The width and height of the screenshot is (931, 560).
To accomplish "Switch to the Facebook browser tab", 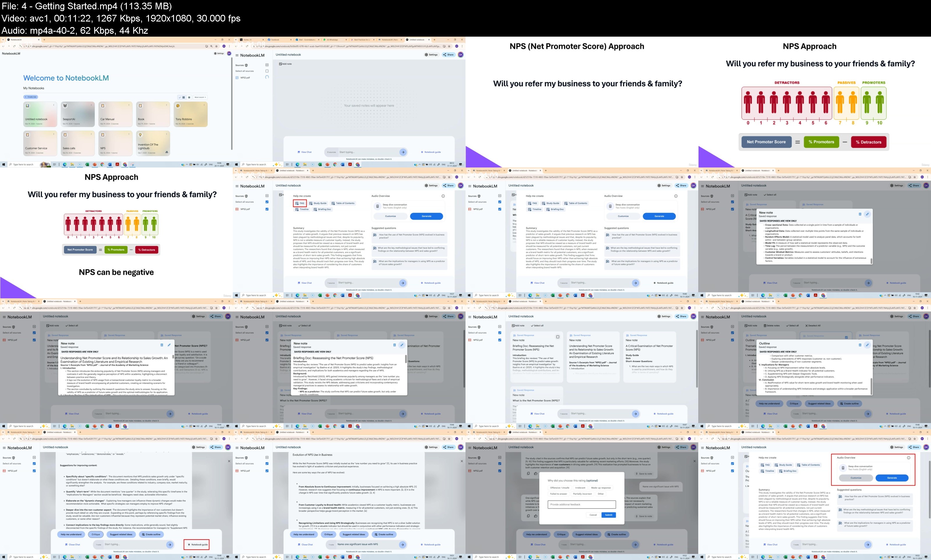I will (x=279, y=40).
